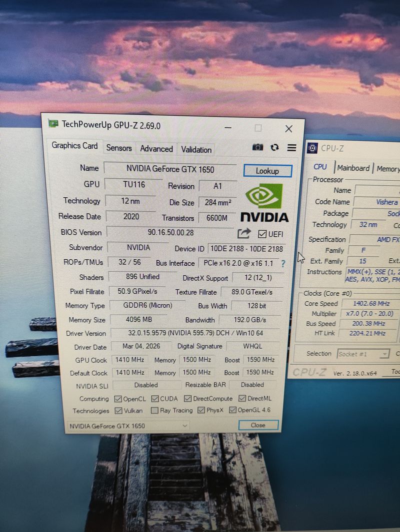Take a GPU-Z screenshot with camera icon

(257, 147)
